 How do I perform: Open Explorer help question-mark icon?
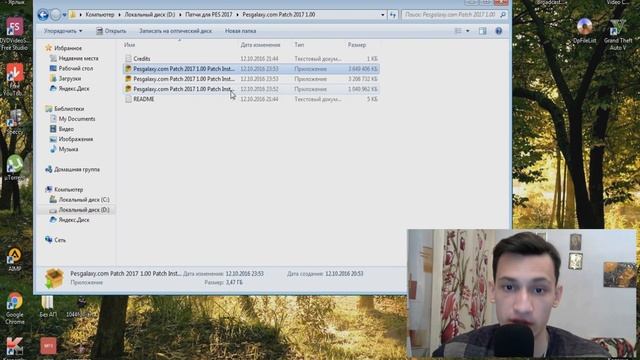click(498, 31)
